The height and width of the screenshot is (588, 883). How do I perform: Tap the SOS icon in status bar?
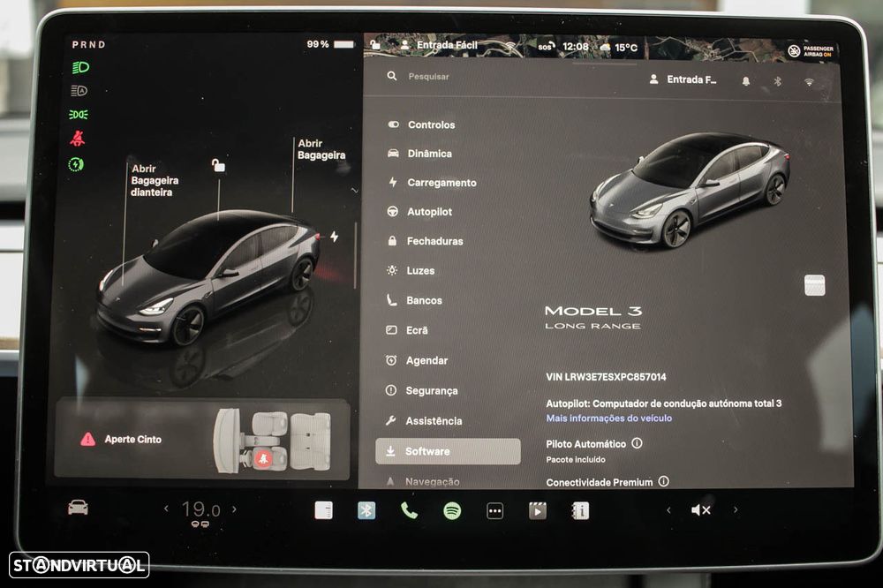(547, 46)
